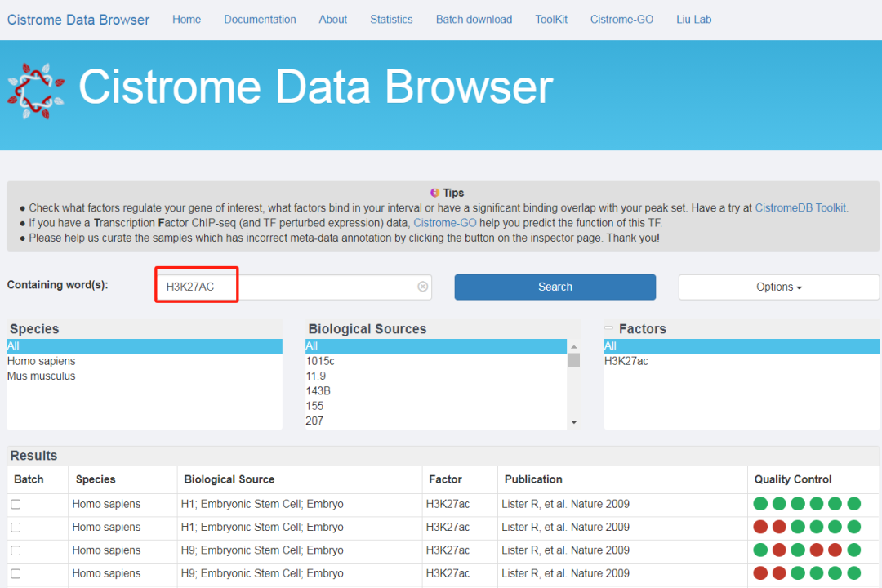
Task: Click first red quality dot of last H9 row
Action: (x=760, y=572)
